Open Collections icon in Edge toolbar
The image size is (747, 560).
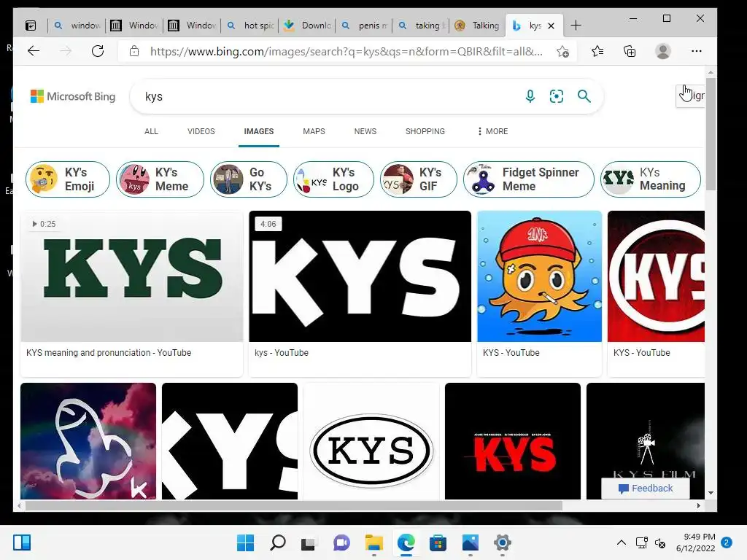pos(630,51)
